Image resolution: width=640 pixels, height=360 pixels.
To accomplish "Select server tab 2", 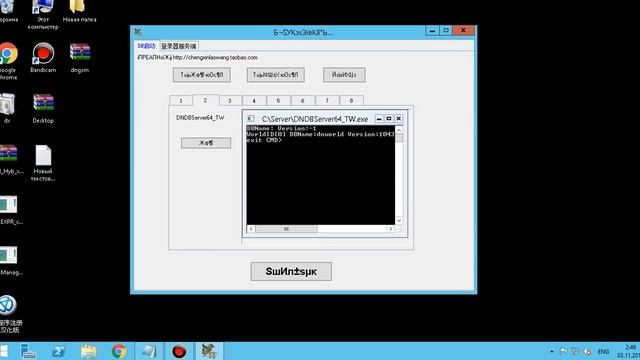I will tap(205, 100).
